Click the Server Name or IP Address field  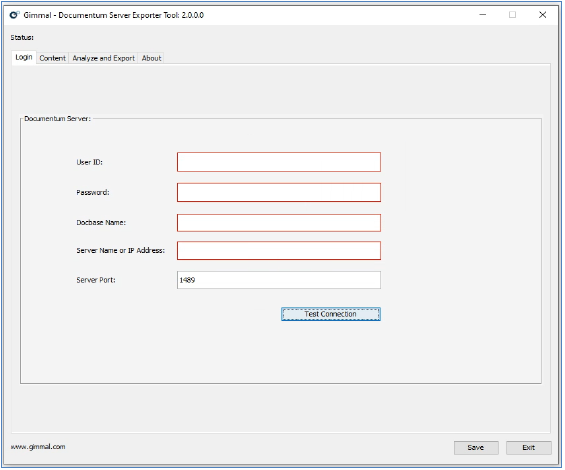click(279, 250)
